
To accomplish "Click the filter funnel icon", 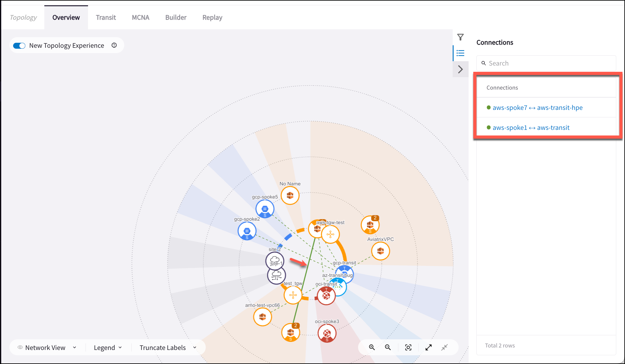I will coord(460,37).
